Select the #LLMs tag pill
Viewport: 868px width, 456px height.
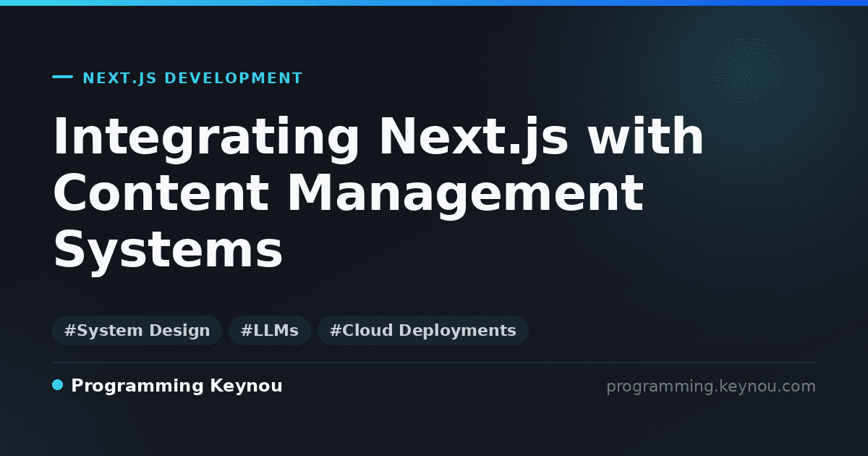tap(269, 331)
